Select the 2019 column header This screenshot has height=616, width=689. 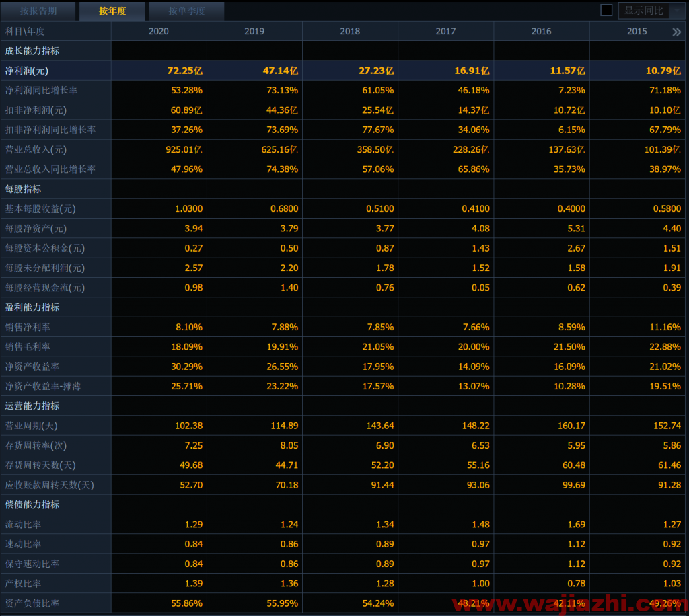click(x=254, y=31)
